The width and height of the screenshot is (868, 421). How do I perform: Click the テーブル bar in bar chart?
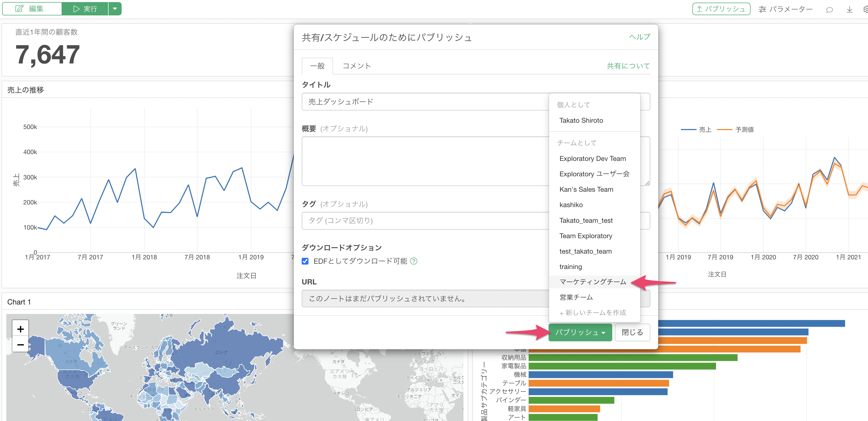[x=599, y=383]
